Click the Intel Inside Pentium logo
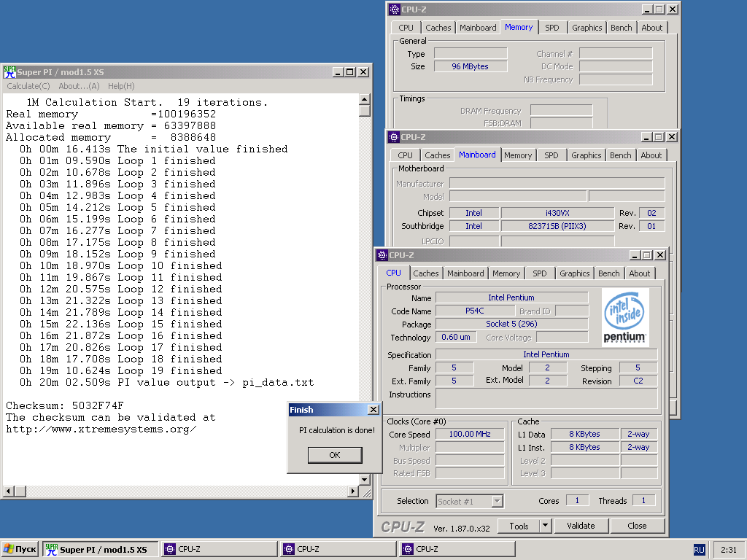The height and width of the screenshot is (560, 747). tap(624, 316)
